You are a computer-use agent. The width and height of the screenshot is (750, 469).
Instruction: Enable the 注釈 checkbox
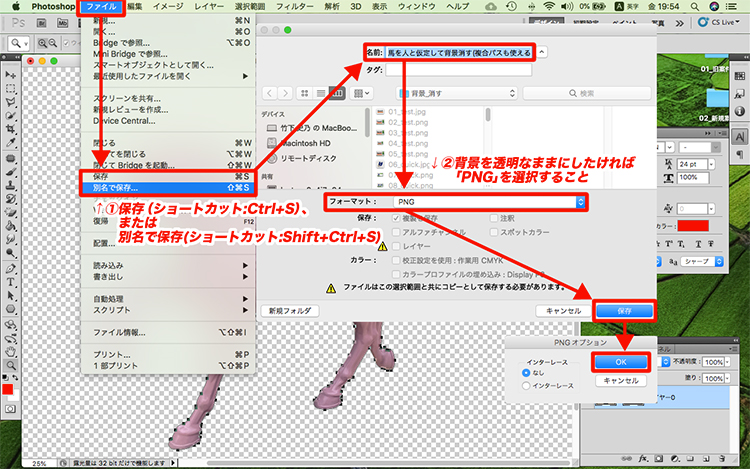click(494, 218)
